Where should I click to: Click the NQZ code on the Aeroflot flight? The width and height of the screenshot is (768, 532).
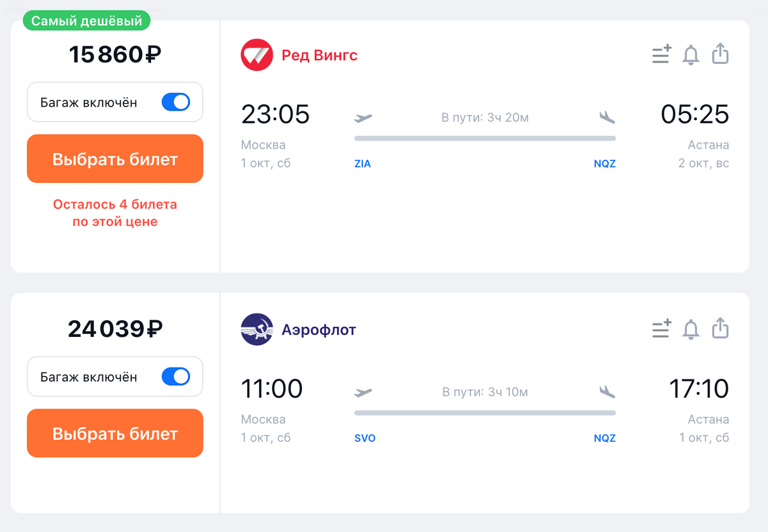(x=605, y=439)
